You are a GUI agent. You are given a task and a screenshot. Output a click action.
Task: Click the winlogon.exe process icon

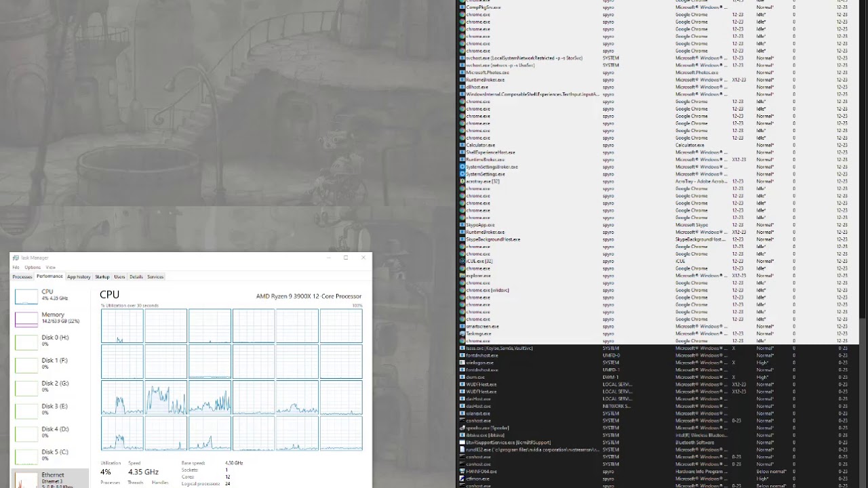462,363
